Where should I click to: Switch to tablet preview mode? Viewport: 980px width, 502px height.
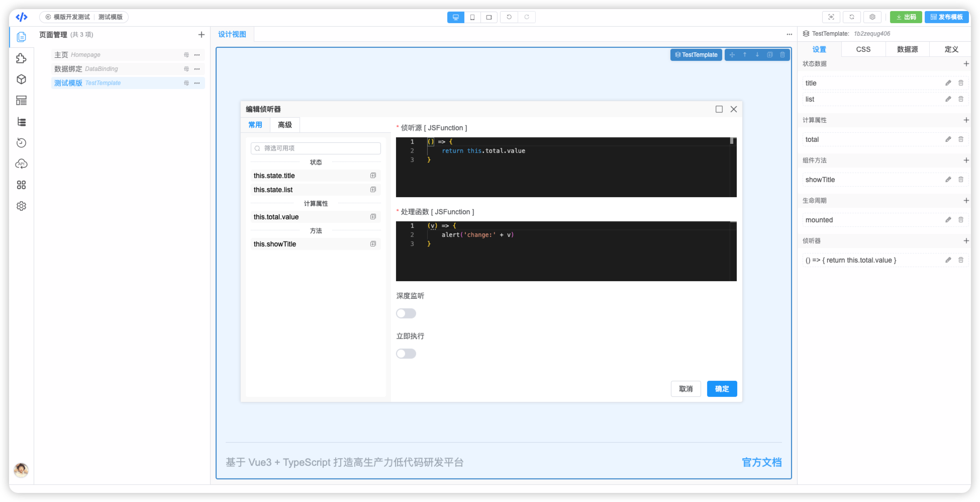(489, 17)
